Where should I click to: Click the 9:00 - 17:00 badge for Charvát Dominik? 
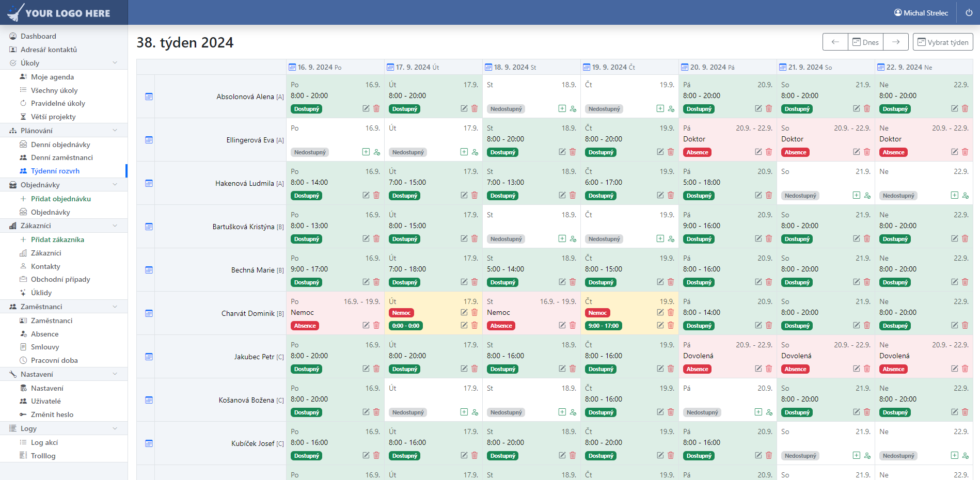(x=604, y=326)
